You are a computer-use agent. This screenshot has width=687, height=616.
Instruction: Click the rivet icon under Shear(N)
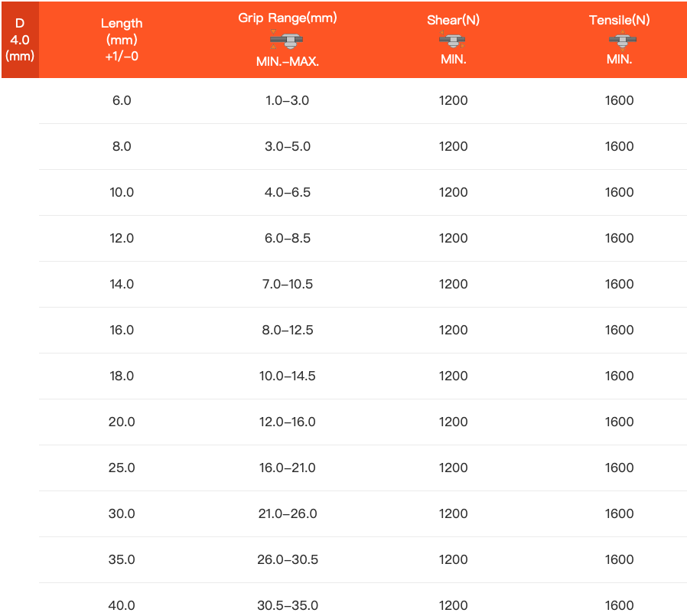(453, 40)
